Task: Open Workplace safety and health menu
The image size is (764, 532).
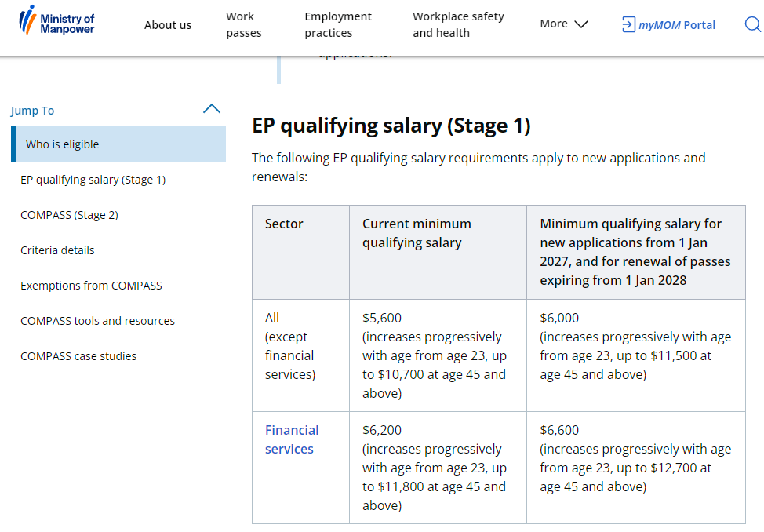Action: (x=458, y=24)
